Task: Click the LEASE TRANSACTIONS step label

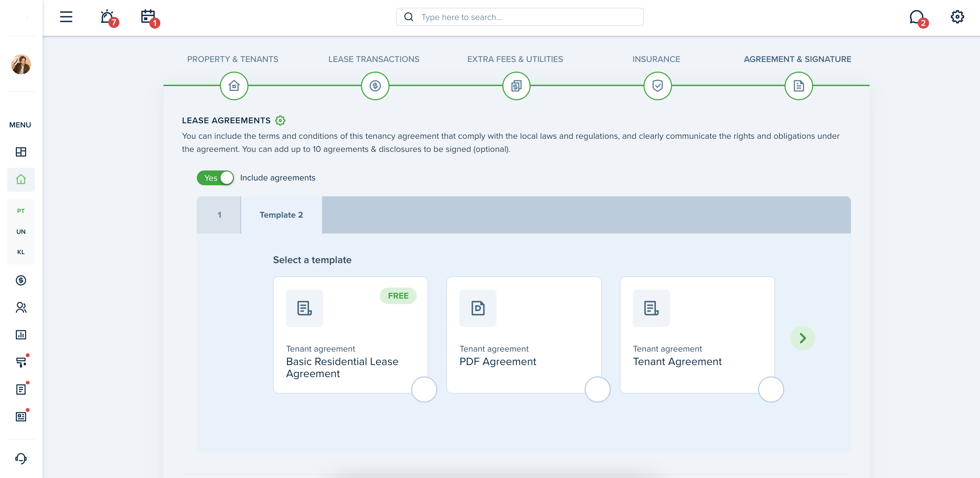Action: coord(374,59)
